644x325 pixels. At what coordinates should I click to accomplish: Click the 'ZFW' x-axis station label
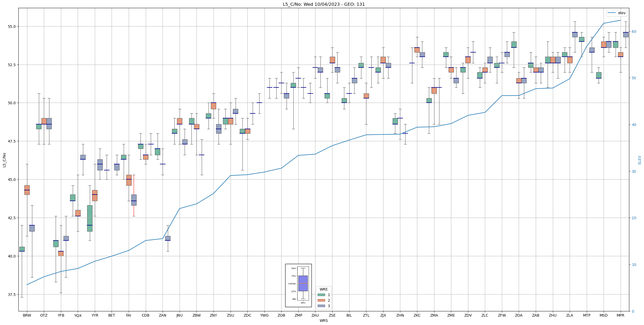point(502,315)
